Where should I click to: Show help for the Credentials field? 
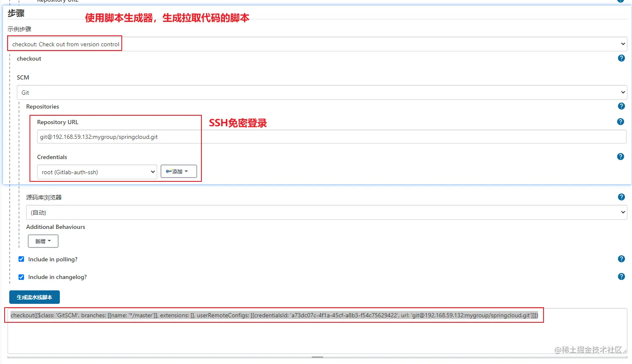[620, 157]
